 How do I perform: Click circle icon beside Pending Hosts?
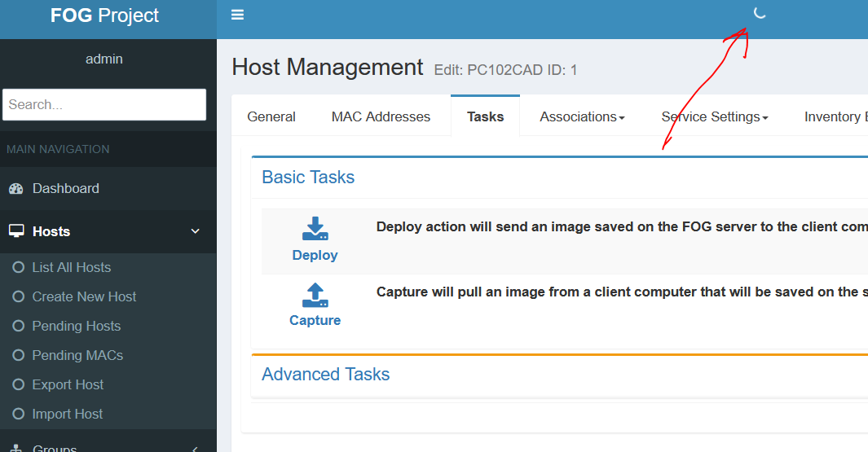tap(18, 327)
